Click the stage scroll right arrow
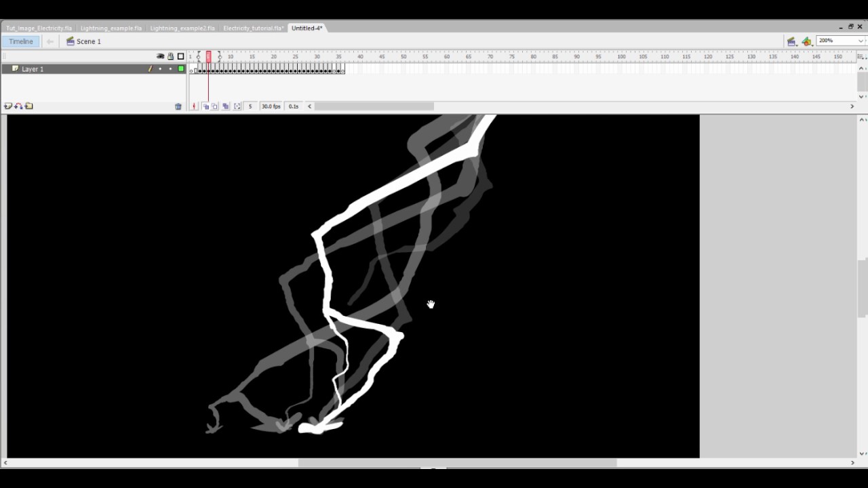The height and width of the screenshot is (488, 868). [x=852, y=463]
